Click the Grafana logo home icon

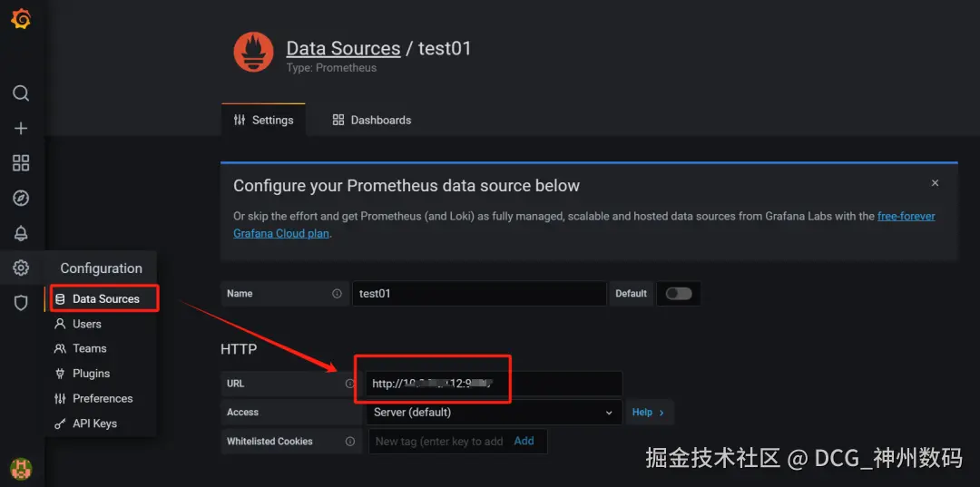tap(21, 19)
